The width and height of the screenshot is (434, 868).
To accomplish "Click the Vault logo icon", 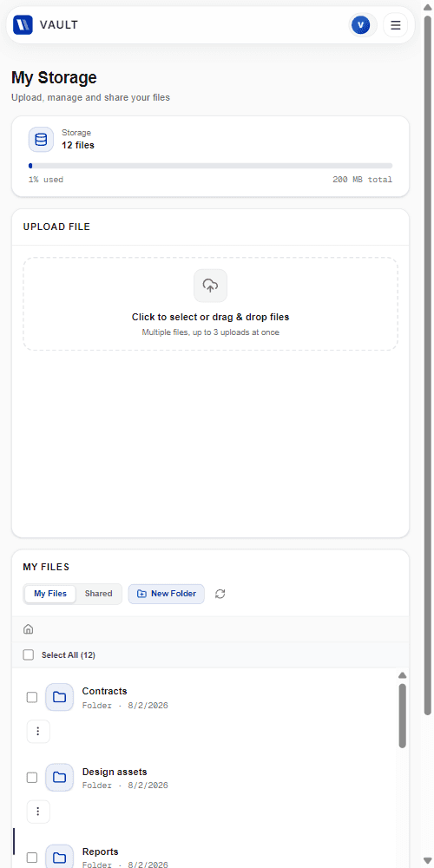I will point(23,25).
